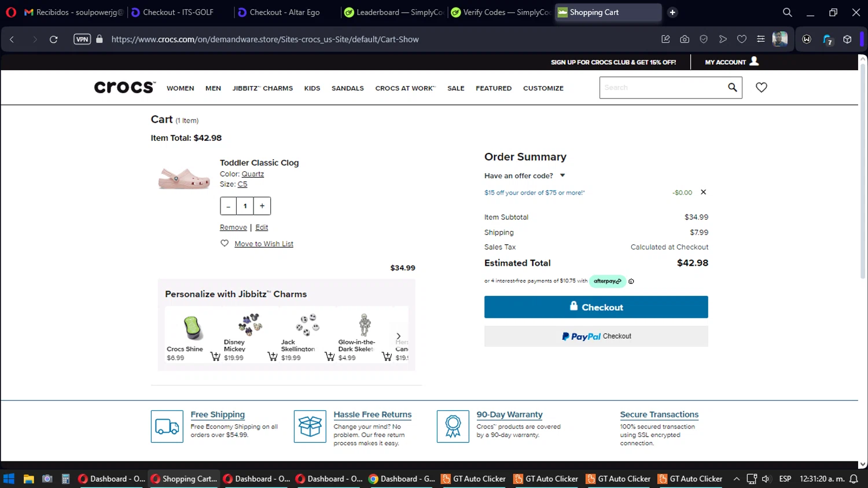Click the Crocs logo
The width and height of the screenshot is (868, 488).
click(x=124, y=87)
